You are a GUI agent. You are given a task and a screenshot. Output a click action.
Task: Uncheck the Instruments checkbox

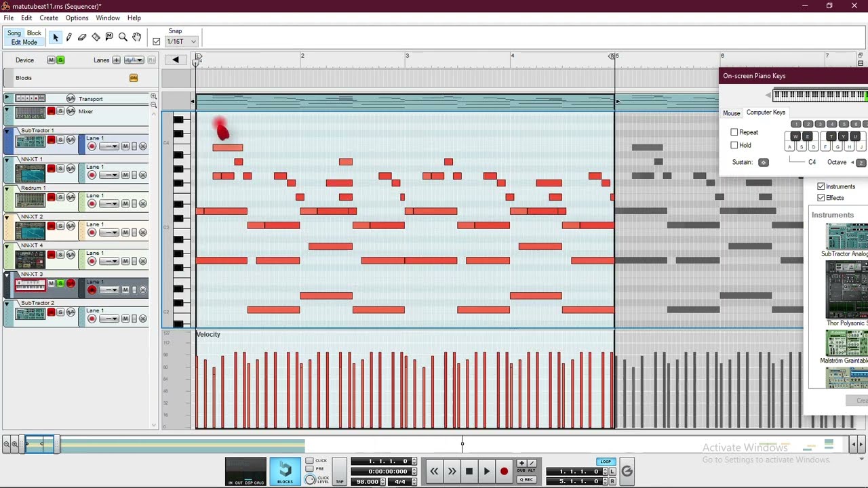821,186
